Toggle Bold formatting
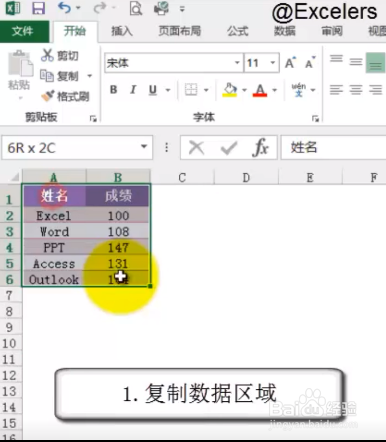 pos(113,90)
